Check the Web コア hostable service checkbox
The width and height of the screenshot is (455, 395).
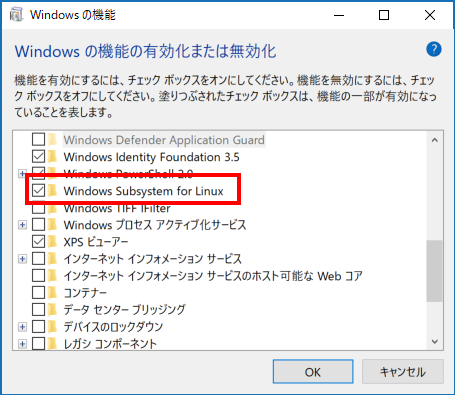(38, 275)
